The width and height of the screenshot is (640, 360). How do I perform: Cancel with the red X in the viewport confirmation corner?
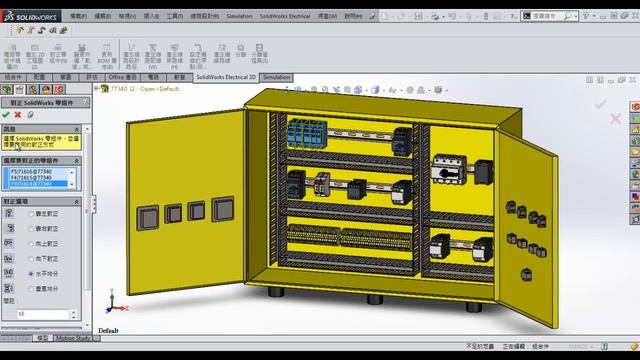click(616, 119)
